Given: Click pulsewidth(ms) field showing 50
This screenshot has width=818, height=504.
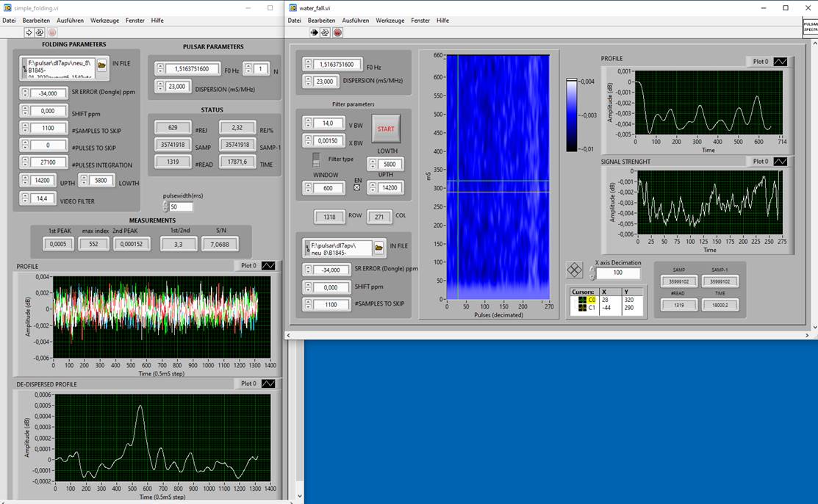Looking at the screenshot, I should pos(181,206).
